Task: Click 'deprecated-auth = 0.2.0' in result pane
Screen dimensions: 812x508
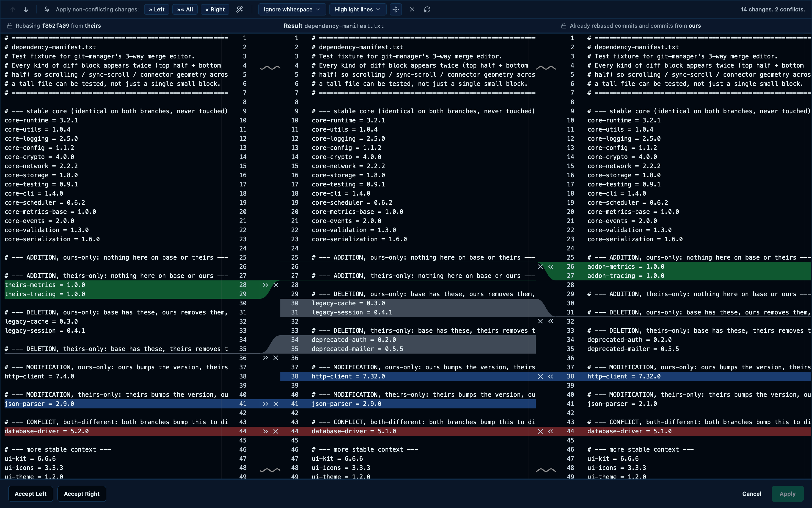Action: pyautogui.click(x=354, y=340)
